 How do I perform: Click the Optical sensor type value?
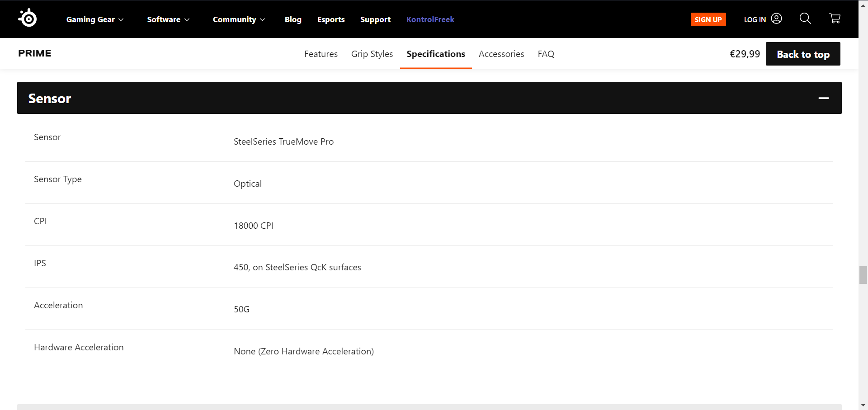248,184
